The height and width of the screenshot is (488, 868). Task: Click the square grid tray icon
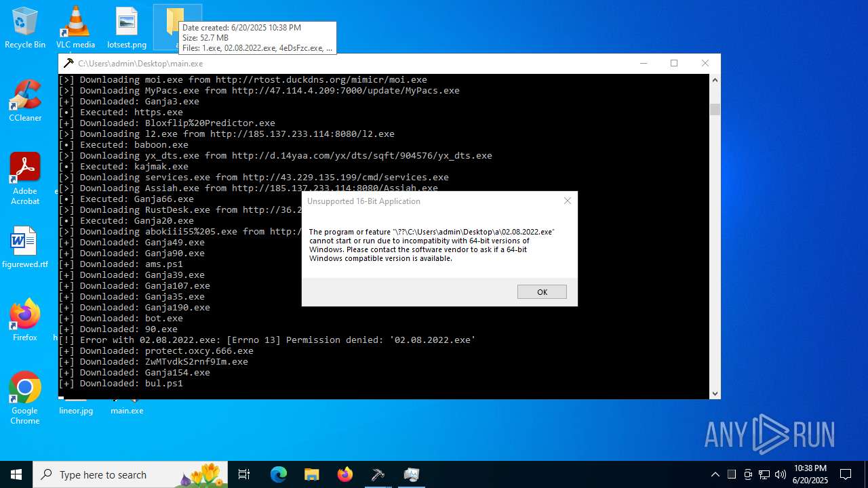point(732,474)
